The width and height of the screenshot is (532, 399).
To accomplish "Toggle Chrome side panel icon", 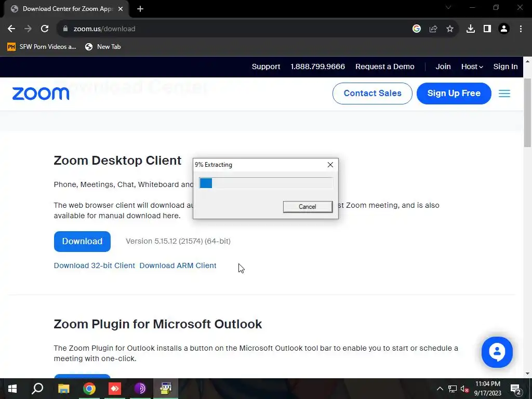I will point(487,29).
